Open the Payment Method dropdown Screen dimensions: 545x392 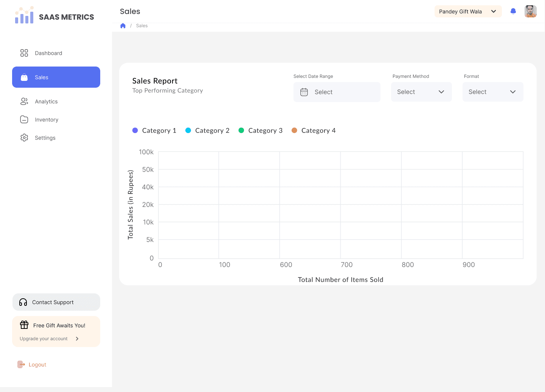coord(421,92)
